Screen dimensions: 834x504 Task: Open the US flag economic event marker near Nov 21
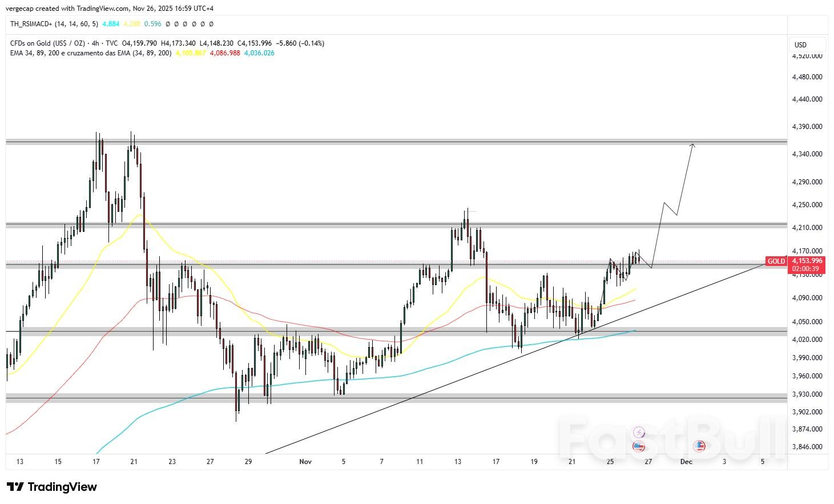pos(638,447)
